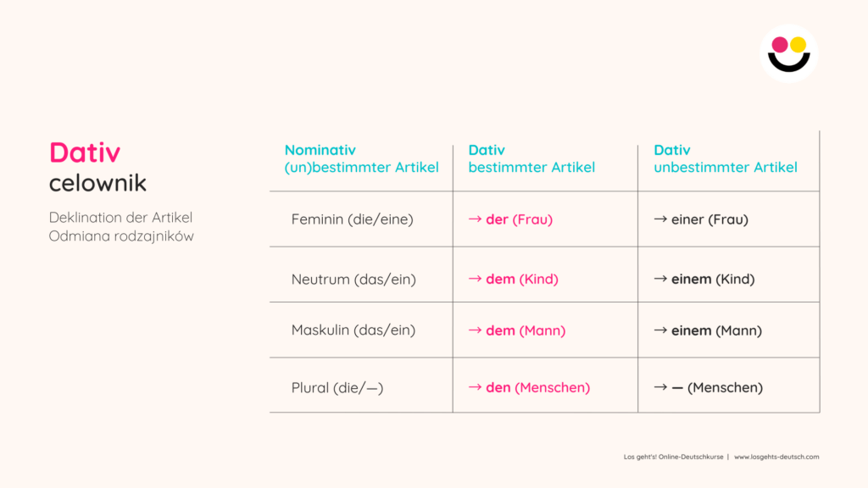
Task: Click the pink der (Frau) cell
Action: coord(510,219)
